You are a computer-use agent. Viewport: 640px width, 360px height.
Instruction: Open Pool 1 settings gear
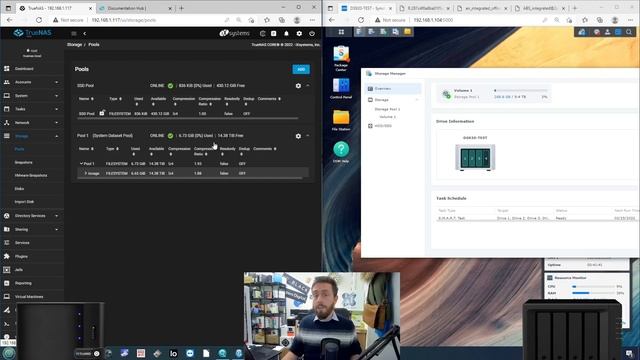(298, 136)
